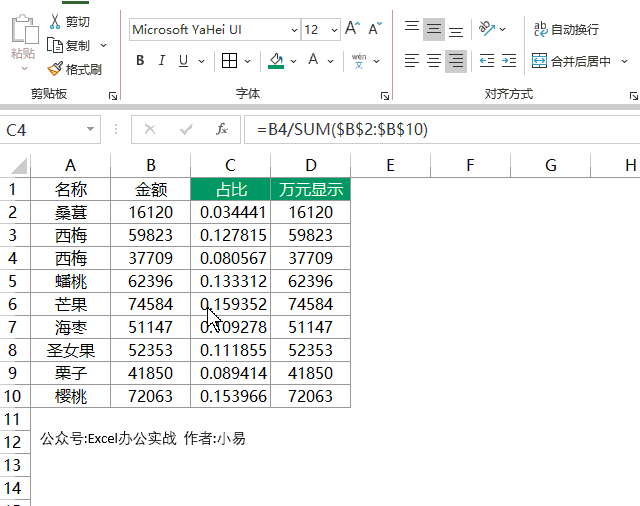This screenshot has width=640, height=506.
Task: Click the Format Painter (格式刷) brush
Action: (x=55, y=69)
